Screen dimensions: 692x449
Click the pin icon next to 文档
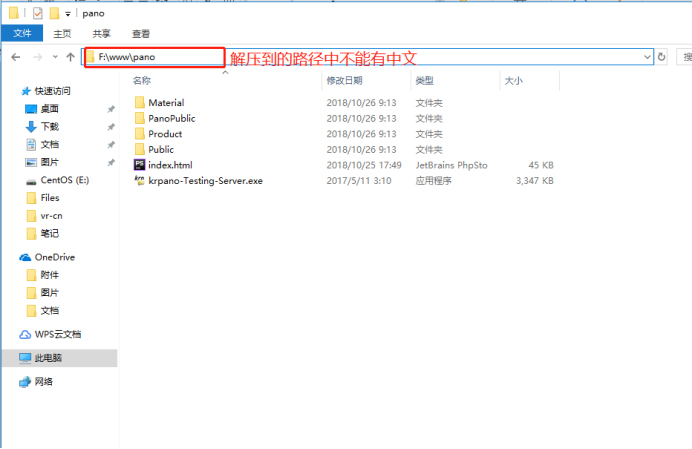[x=111, y=145]
